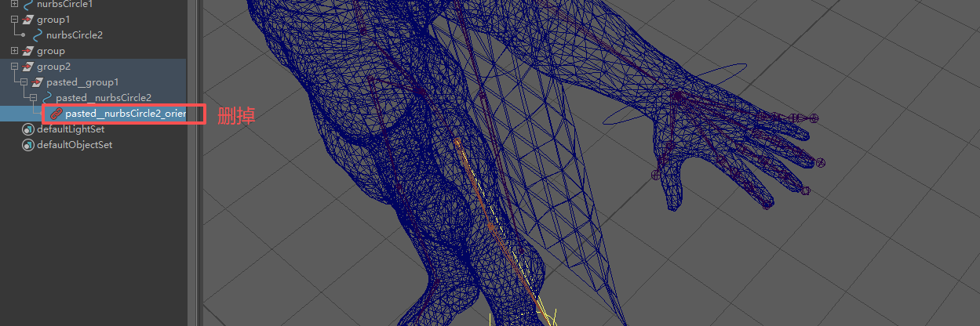Click the pasted__nurbsCircle2 curve icon
The width and height of the screenshot is (980, 326).
click(x=46, y=98)
